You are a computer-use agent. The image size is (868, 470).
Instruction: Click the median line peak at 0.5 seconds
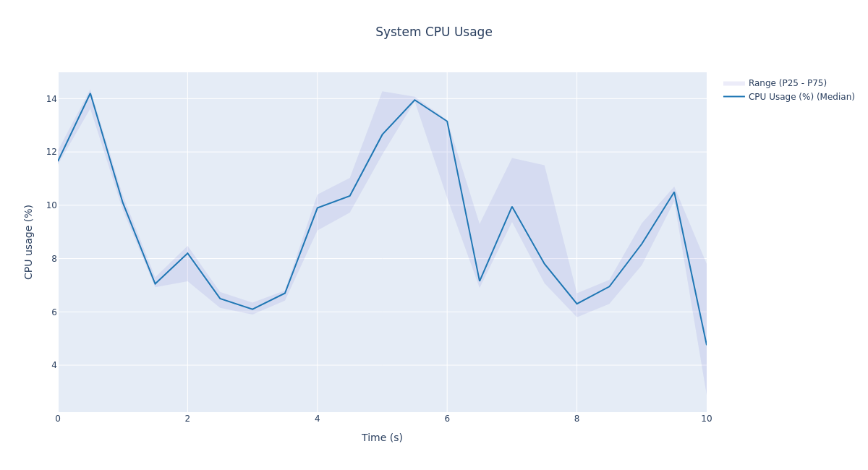(90, 93)
